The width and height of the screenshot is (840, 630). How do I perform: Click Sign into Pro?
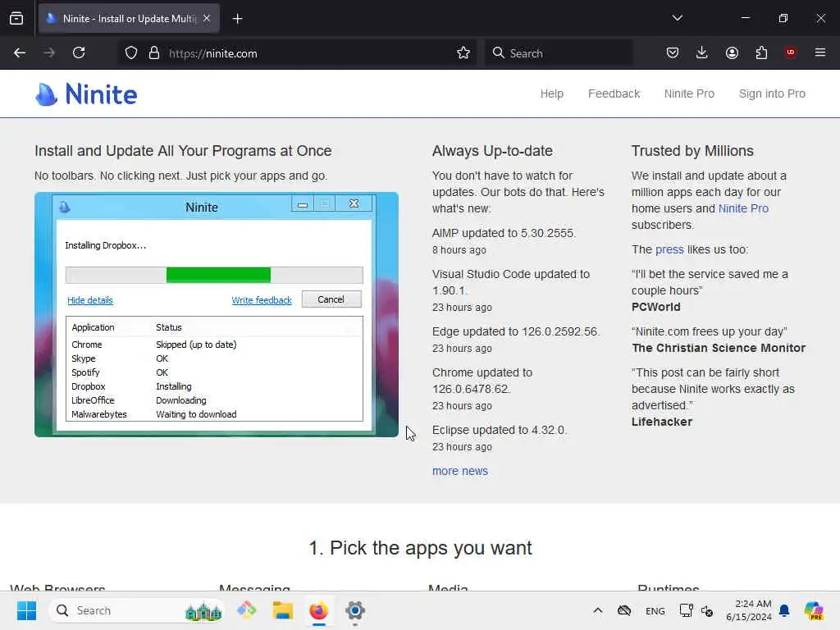coord(772,94)
